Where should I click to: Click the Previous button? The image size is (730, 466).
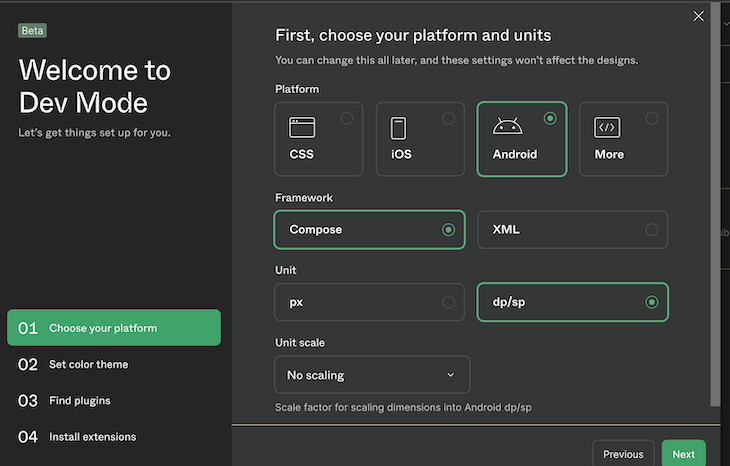623,454
